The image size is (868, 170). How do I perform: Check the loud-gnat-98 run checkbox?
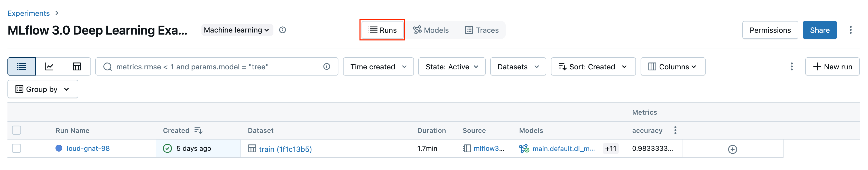click(16, 148)
